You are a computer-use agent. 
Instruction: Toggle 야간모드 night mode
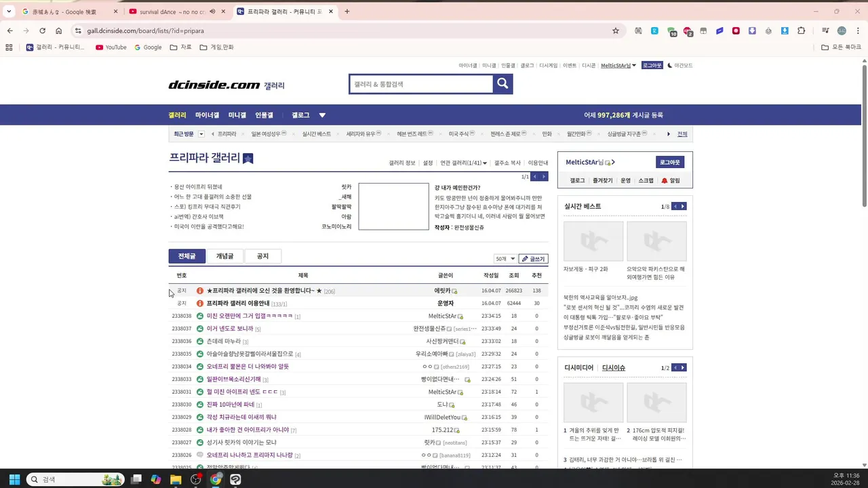(680, 66)
